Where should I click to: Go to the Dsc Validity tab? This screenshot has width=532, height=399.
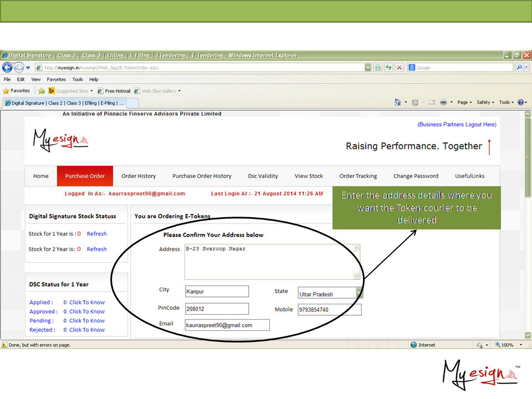263,176
